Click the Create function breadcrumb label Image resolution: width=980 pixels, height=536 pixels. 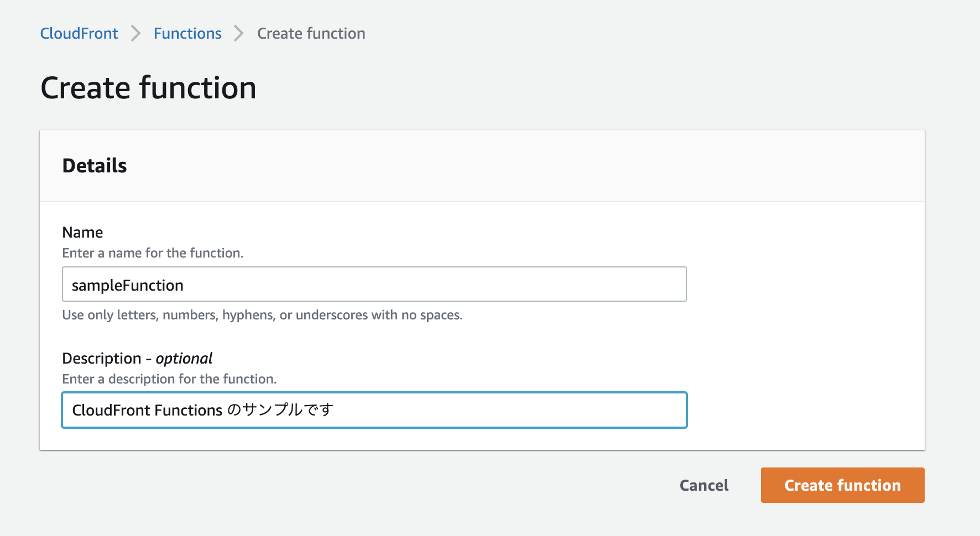pyautogui.click(x=310, y=33)
